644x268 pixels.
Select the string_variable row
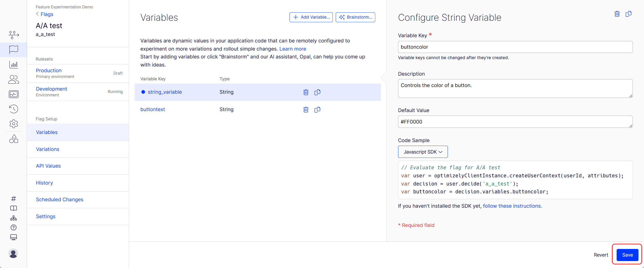point(258,92)
